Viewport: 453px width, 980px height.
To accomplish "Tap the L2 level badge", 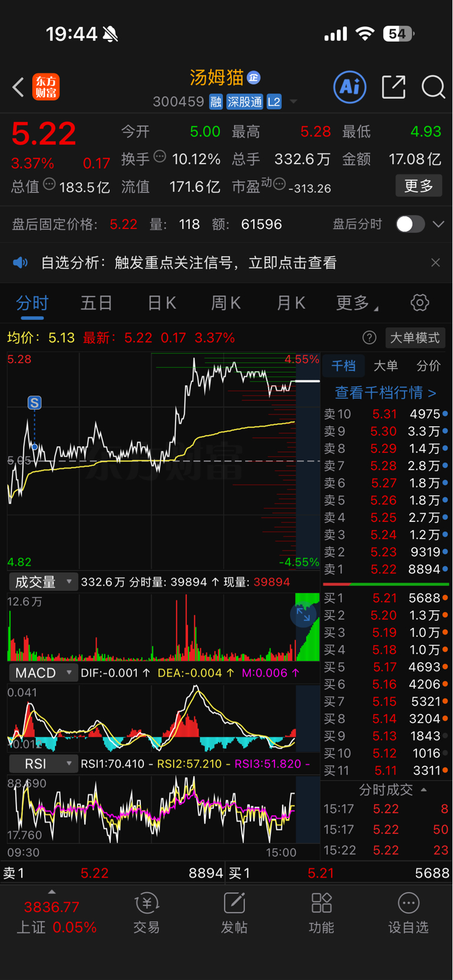I will 274,102.
